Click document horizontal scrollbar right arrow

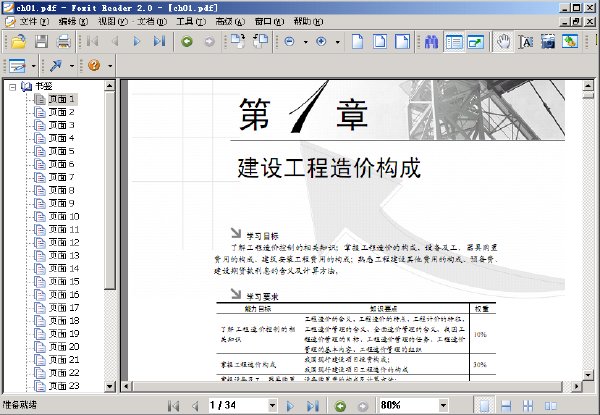tap(576, 386)
